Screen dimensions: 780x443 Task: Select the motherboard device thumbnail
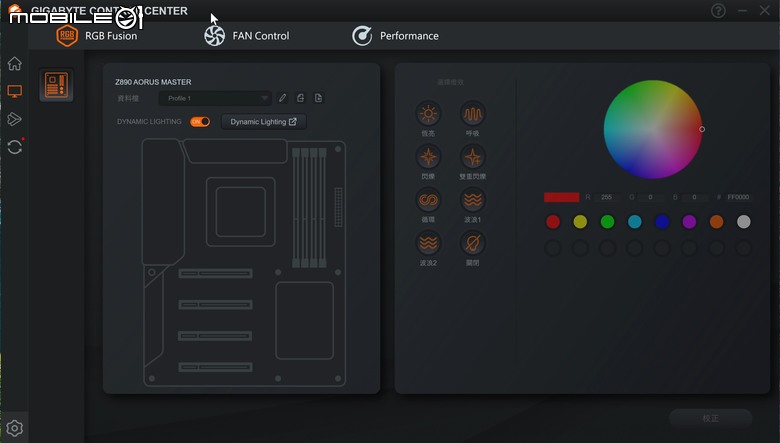56,85
